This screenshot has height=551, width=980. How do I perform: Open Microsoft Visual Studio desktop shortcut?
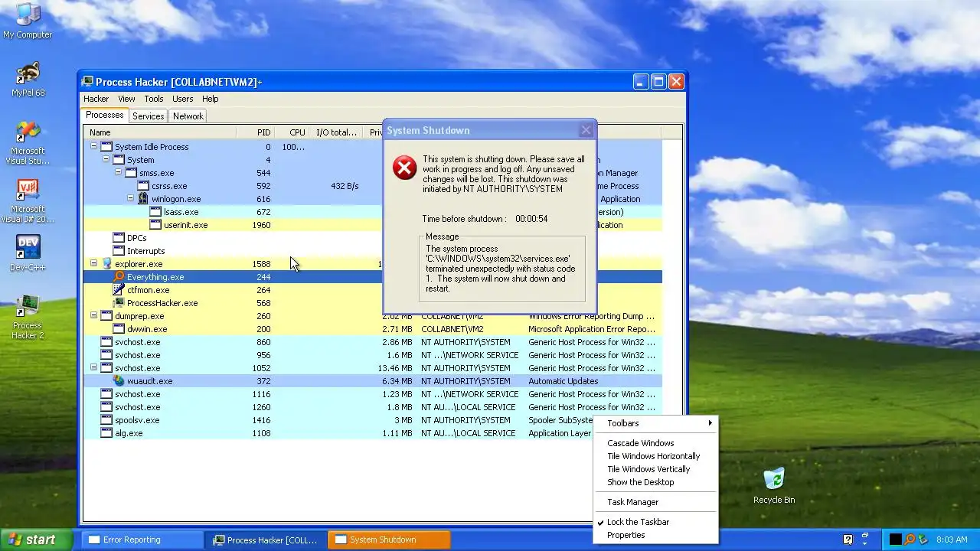[28, 142]
